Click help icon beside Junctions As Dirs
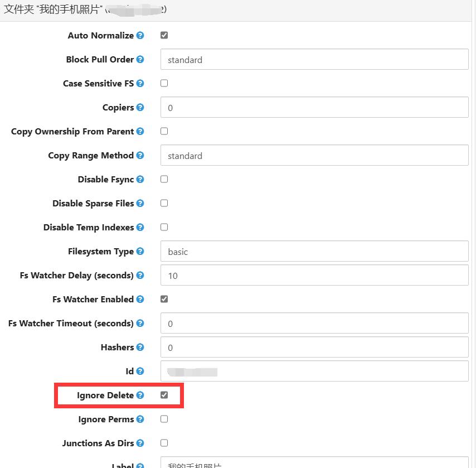476x468 pixels. pyautogui.click(x=140, y=443)
